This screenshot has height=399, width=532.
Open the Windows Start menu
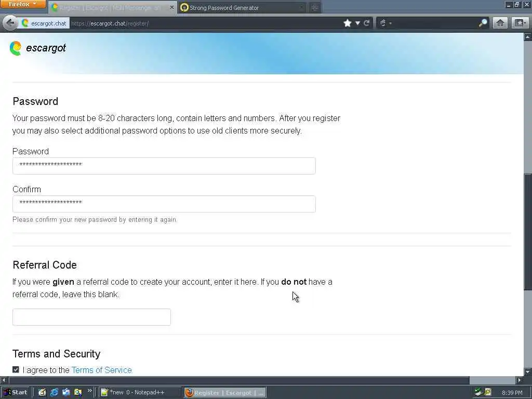coord(16,392)
